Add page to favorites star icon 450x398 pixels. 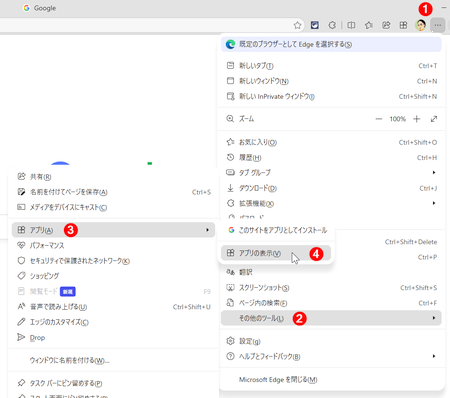click(297, 25)
